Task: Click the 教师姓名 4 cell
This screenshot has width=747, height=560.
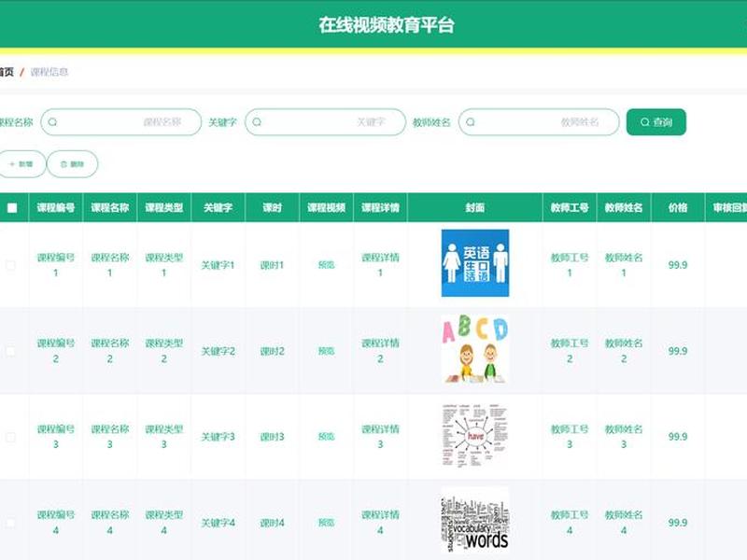Action: click(624, 523)
